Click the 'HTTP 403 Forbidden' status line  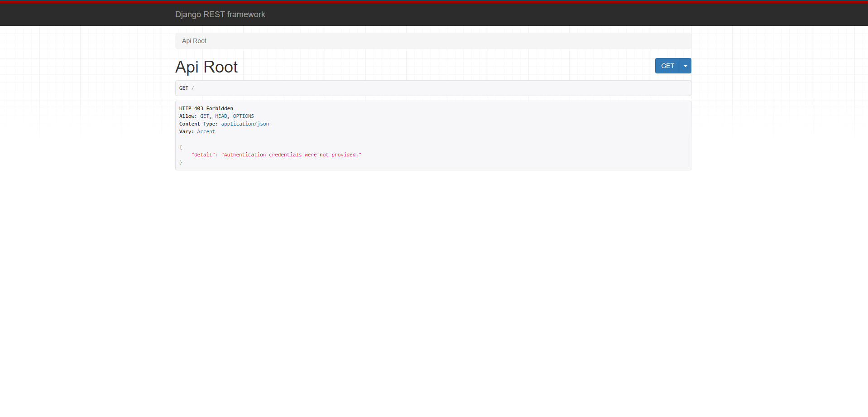tap(206, 108)
